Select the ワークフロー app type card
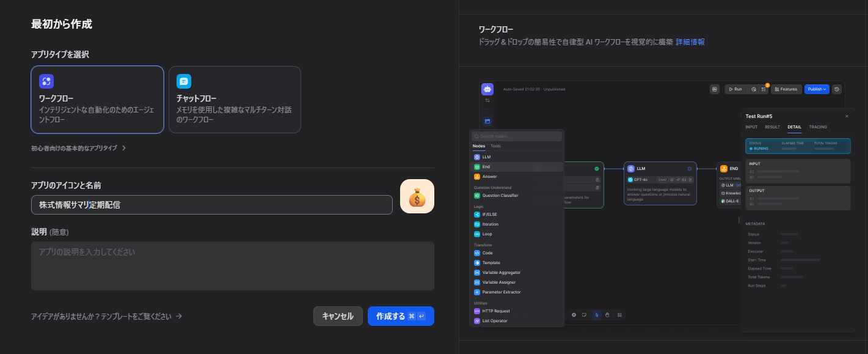The width and height of the screenshot is (868, 354). tap(97, 100)
